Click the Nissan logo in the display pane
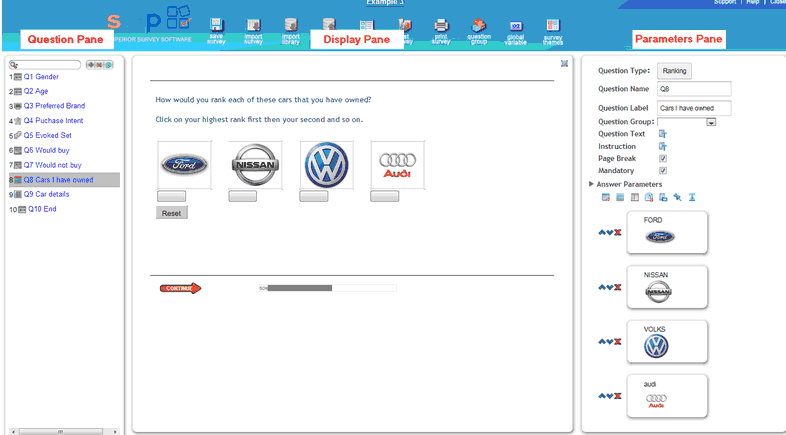The width and height of the screenshot is (786, 435). pyautogui.click(x=255, y=165)
